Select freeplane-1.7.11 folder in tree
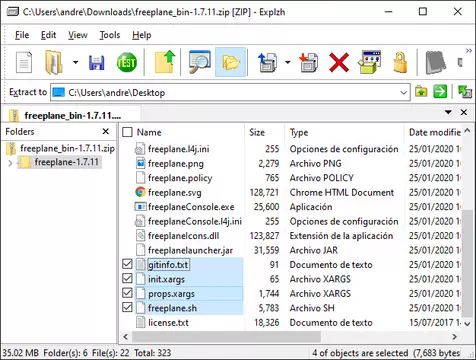Image resolution: width=476 pixels, height=360 pixels. tap(60, 162)
